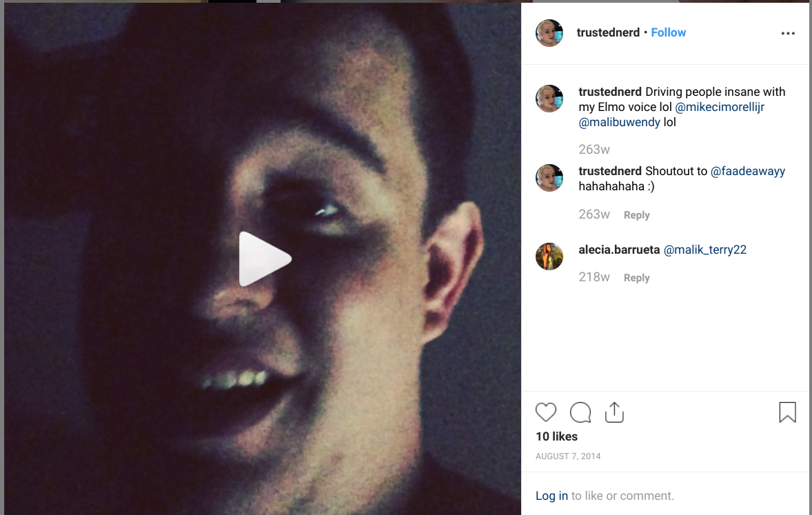Open the @faadeawayy mention link
This screenshot has height=515, width=812.
point(748,172)
